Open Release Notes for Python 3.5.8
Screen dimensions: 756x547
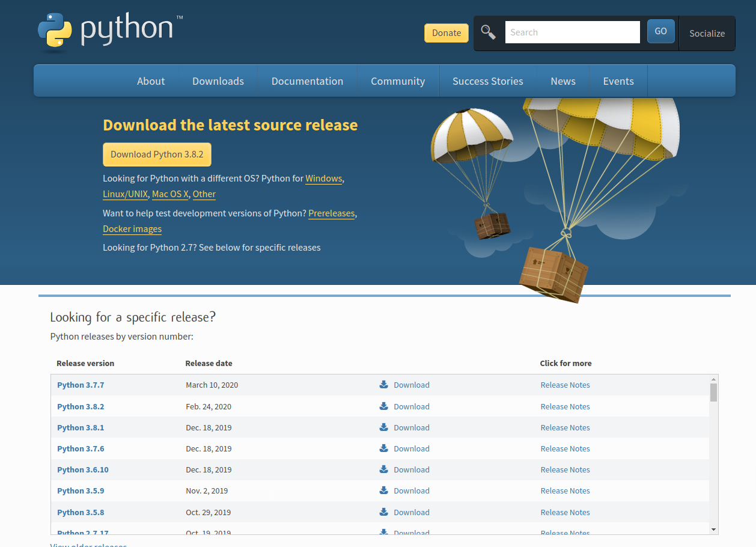click(565, 512)
